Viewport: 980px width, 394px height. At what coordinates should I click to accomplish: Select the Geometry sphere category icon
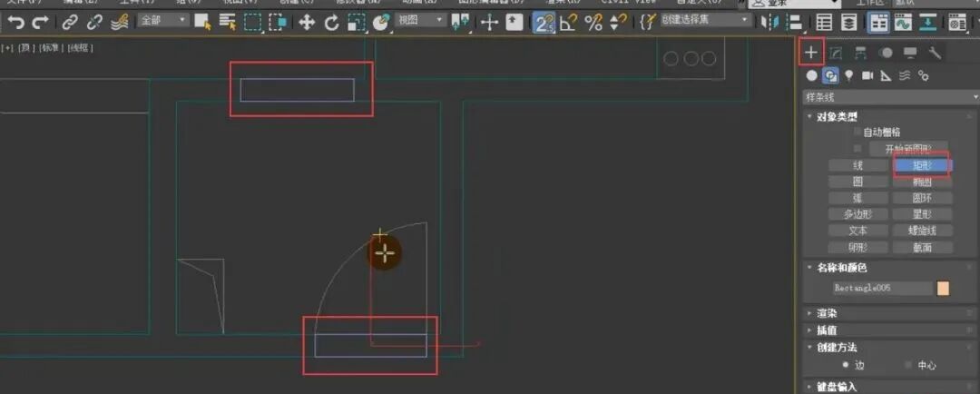[812, 75]
